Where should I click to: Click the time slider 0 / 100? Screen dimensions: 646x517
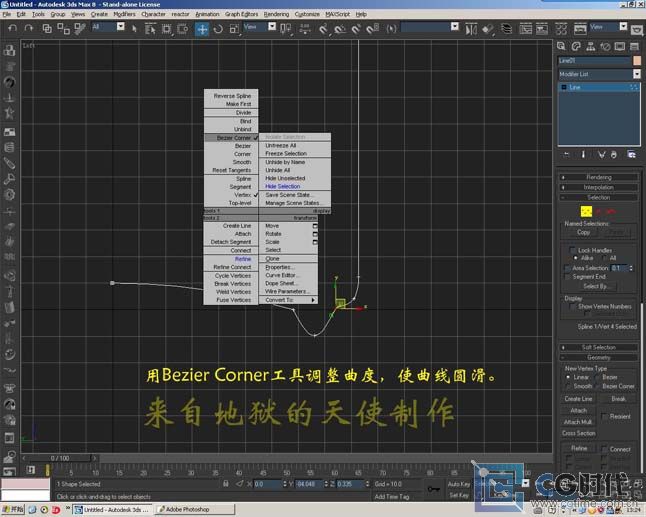60,458
